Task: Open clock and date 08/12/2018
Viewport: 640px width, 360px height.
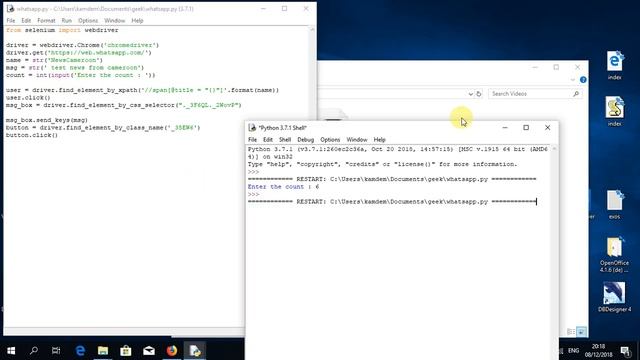Action: click(598, 350)
